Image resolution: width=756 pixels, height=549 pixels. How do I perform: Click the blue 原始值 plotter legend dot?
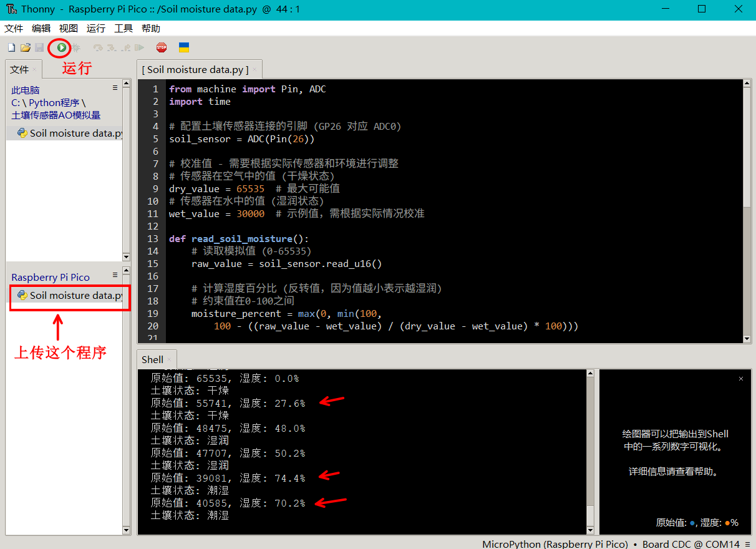692,523
